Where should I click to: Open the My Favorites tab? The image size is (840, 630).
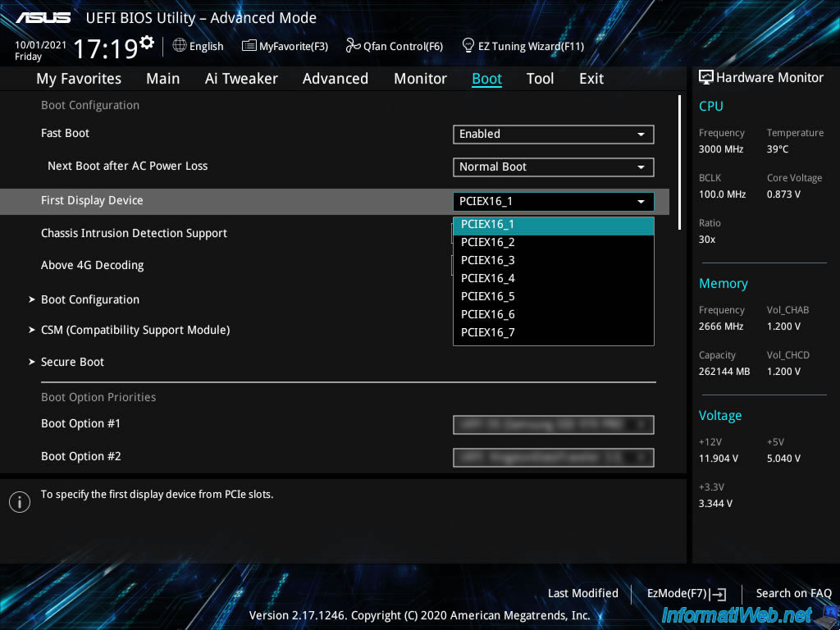point(79,79)
